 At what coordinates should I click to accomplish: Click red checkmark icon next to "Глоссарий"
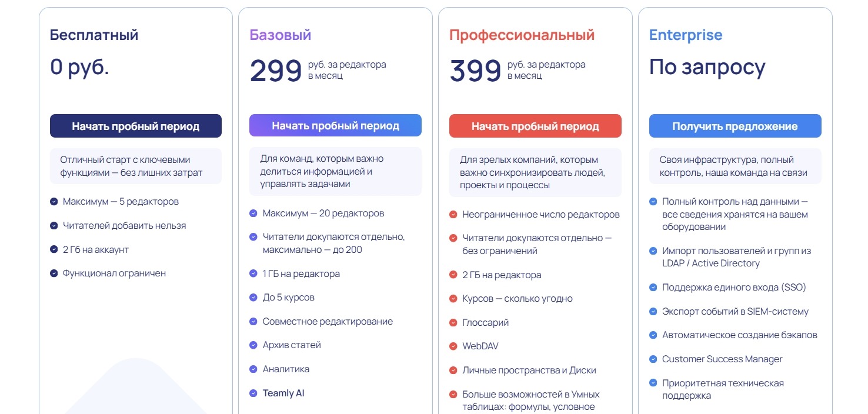pos(453,322)
